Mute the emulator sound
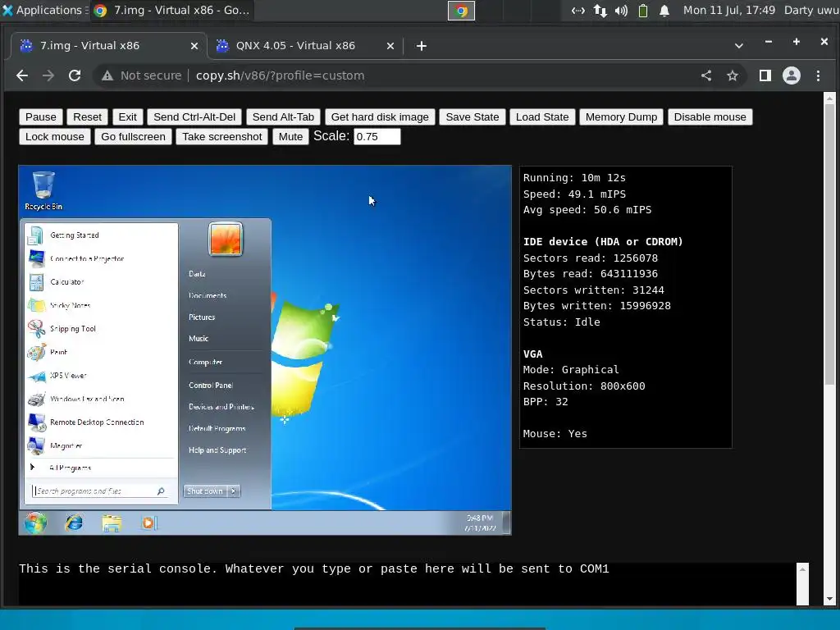Image resolution: width=840 pixels, height=630 pixels. coord(291,137)
